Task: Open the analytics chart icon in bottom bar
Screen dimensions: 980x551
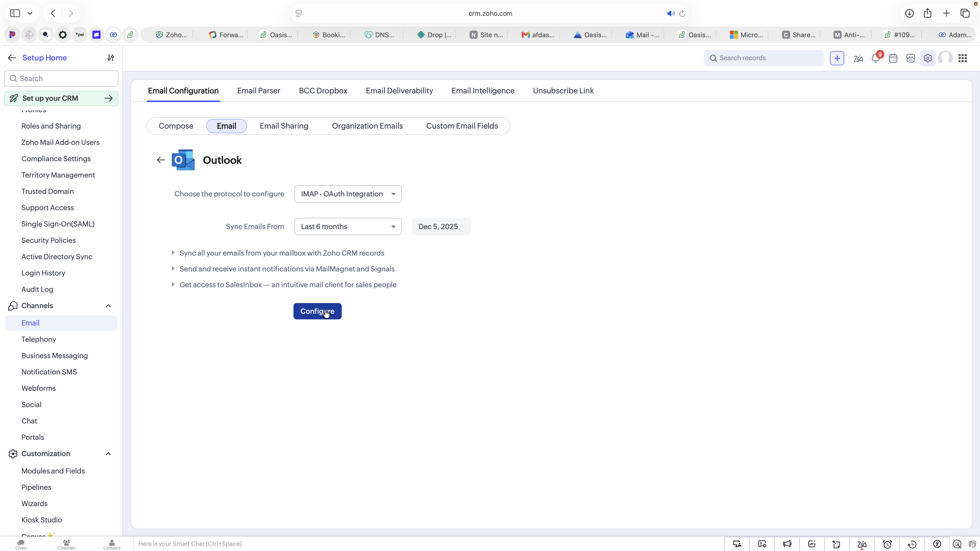Action: click(812, 544)
